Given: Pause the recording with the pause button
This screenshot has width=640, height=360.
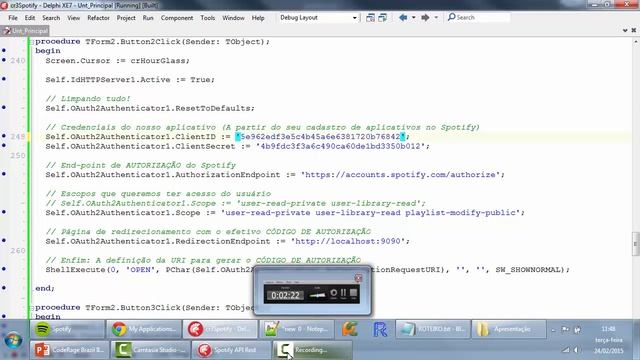Looking at the screenshot, I should pos(343,293).
